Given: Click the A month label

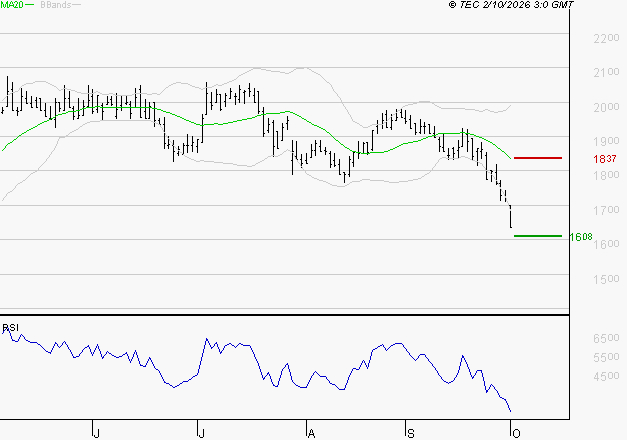Looking at the screenshot, I should [x=312, y=433].
